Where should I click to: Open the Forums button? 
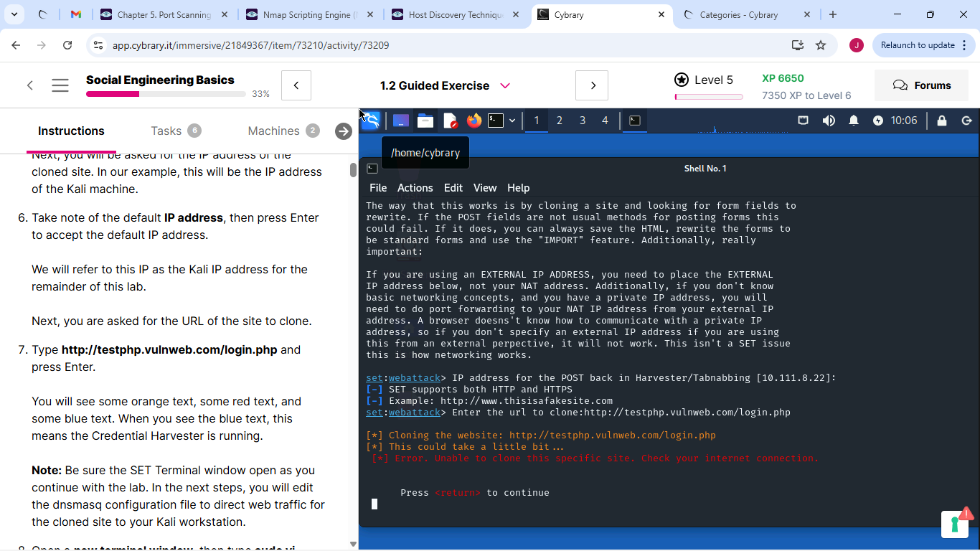922,85
